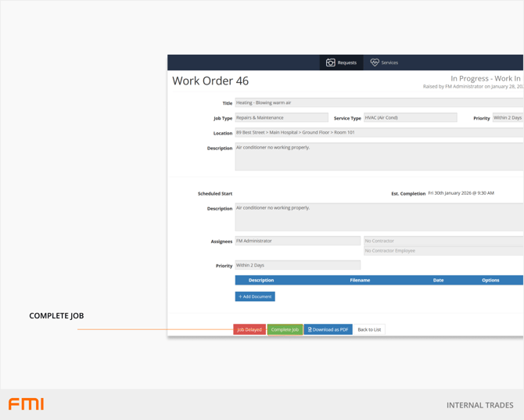Click the Filename column header
The image size is (524, 420).
click(x=360, y=280)
